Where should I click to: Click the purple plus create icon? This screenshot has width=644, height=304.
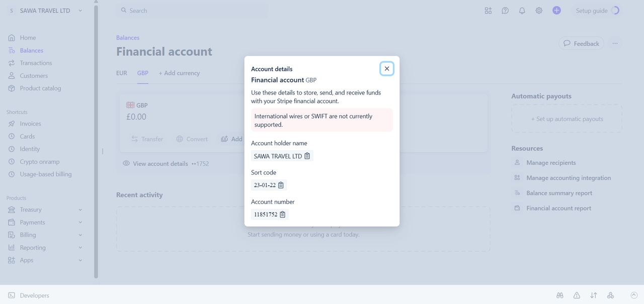click(x=556, y=11)
